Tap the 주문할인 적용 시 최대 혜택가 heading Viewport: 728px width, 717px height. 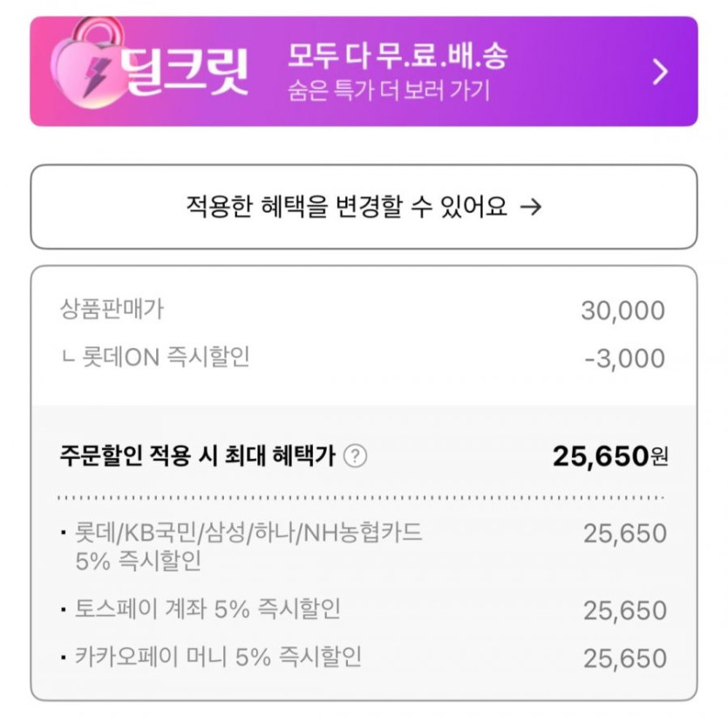pos(197,455)
